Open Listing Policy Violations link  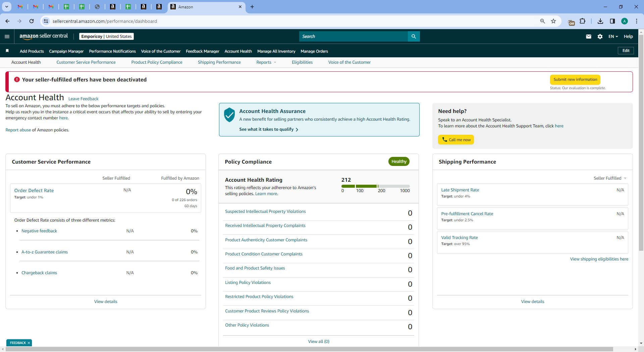click(248, 283)
